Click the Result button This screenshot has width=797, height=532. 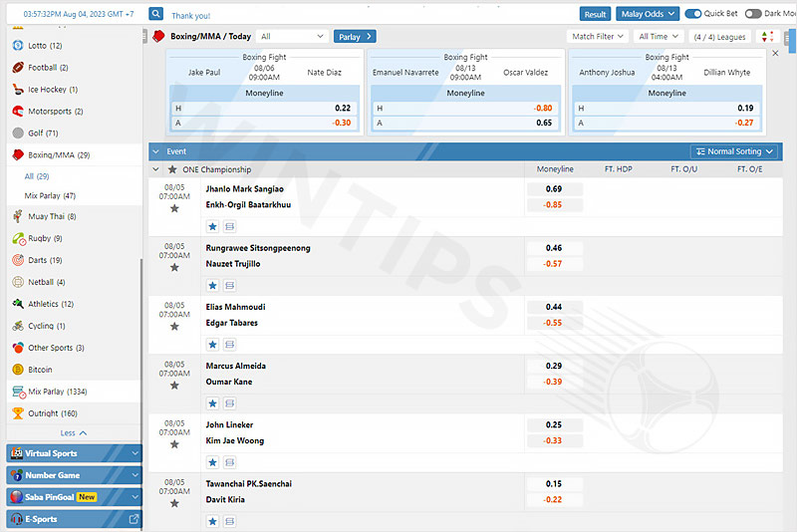(x=595, y=14)
